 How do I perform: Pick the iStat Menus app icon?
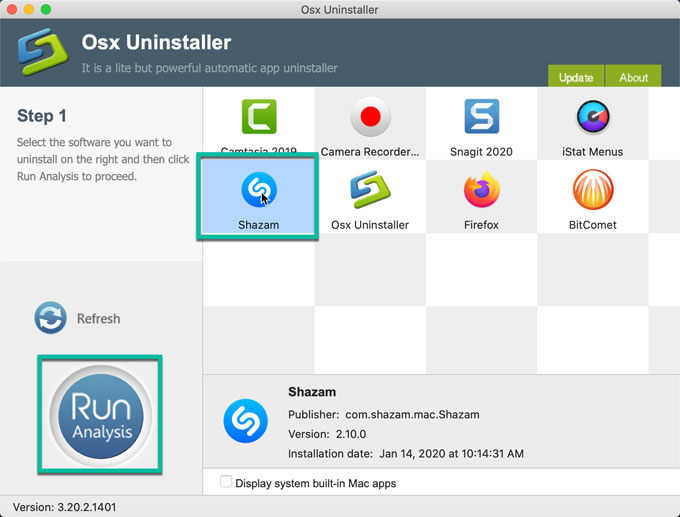click(x=592, y=118)
